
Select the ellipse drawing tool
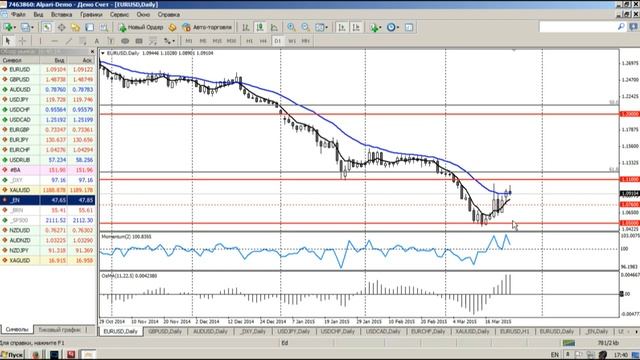coord(125,41)
